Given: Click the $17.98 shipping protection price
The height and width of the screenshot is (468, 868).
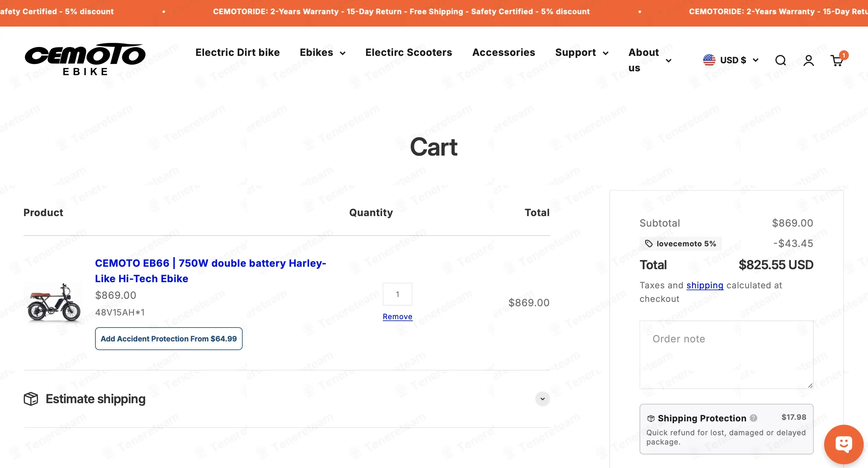Looking at the screenshot, I should 794,417.
